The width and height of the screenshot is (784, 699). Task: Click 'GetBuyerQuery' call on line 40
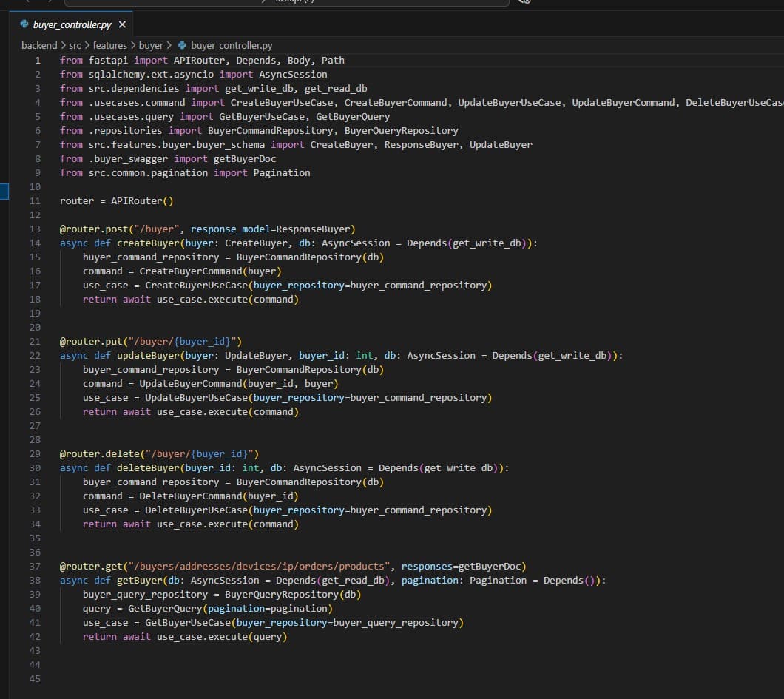pyautogui.click(x=165, y=609)
